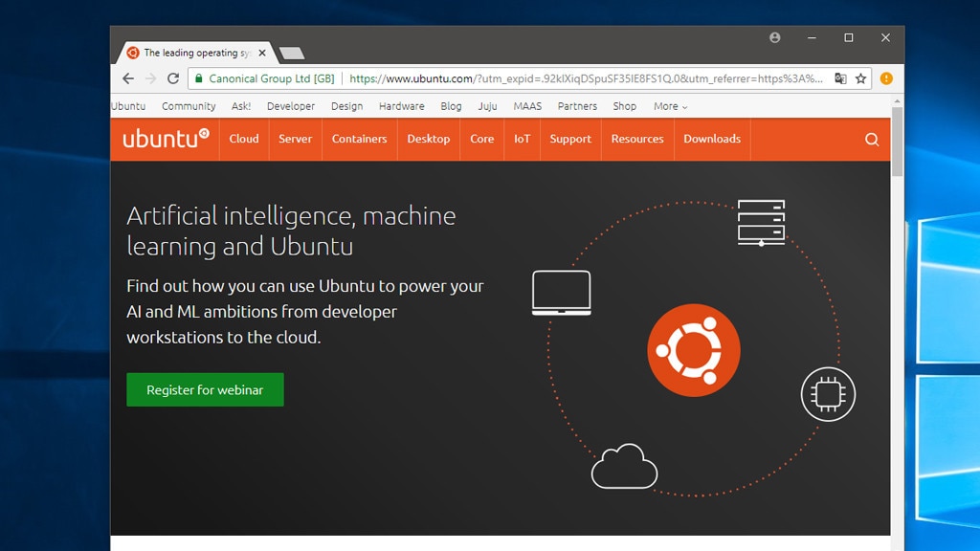Reload the page with refresh icon

(173, 78)
